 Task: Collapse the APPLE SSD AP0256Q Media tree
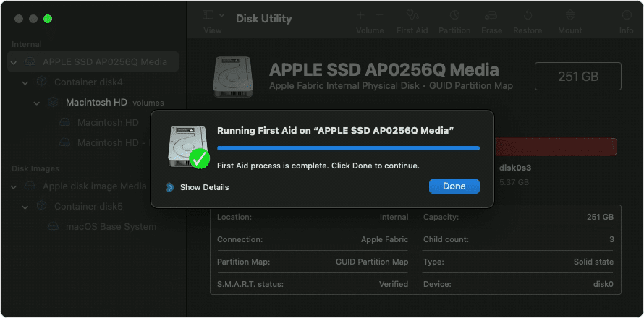coord(13,62)
